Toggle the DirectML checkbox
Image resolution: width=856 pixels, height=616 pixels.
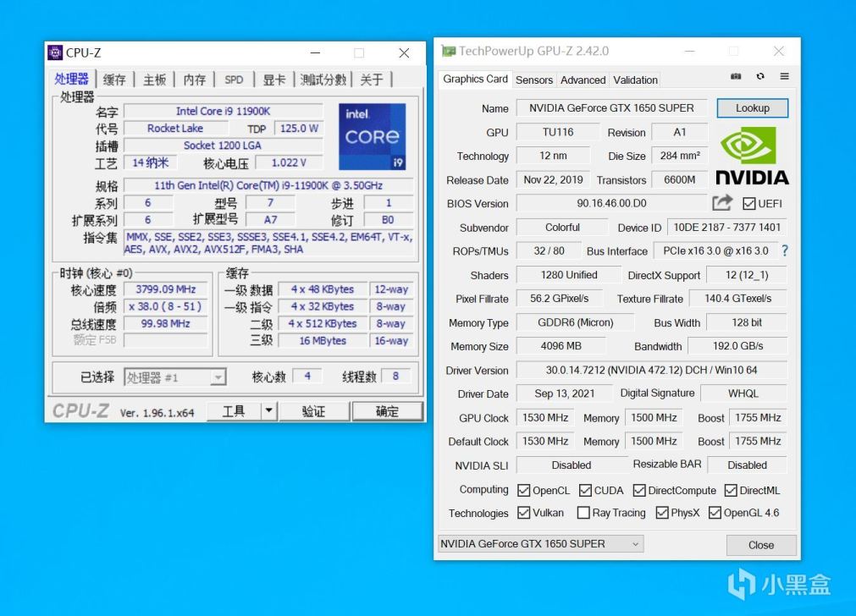tap(731, 491)
